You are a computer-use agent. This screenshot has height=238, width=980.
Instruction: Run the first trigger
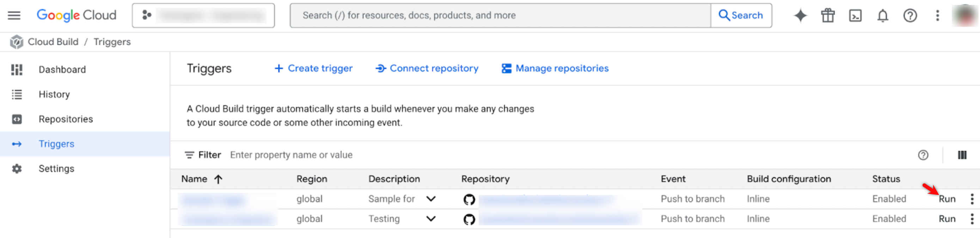point(947,199)
